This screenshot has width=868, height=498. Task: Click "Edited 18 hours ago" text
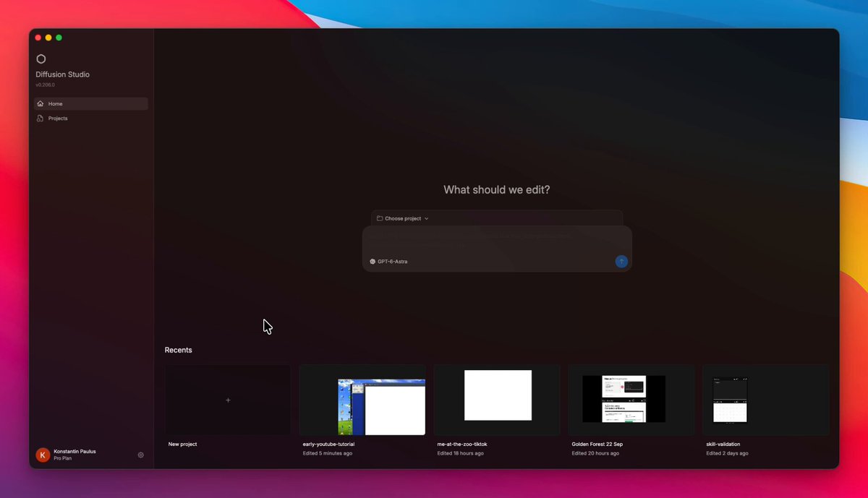coord(460,454)
